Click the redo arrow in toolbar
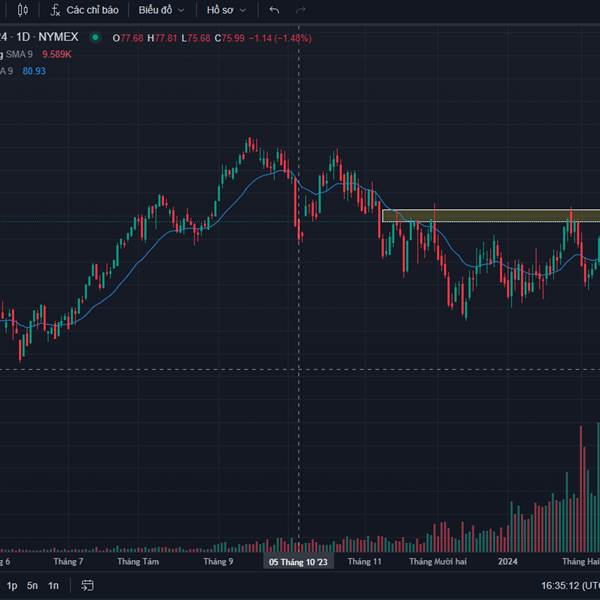 click(x=300, y=10)
